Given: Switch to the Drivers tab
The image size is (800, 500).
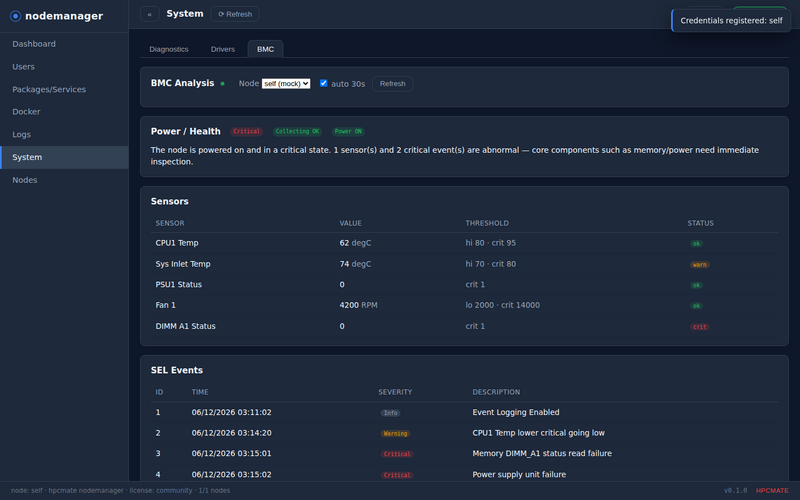Looking at the screenshot, I should click(223, 49).
